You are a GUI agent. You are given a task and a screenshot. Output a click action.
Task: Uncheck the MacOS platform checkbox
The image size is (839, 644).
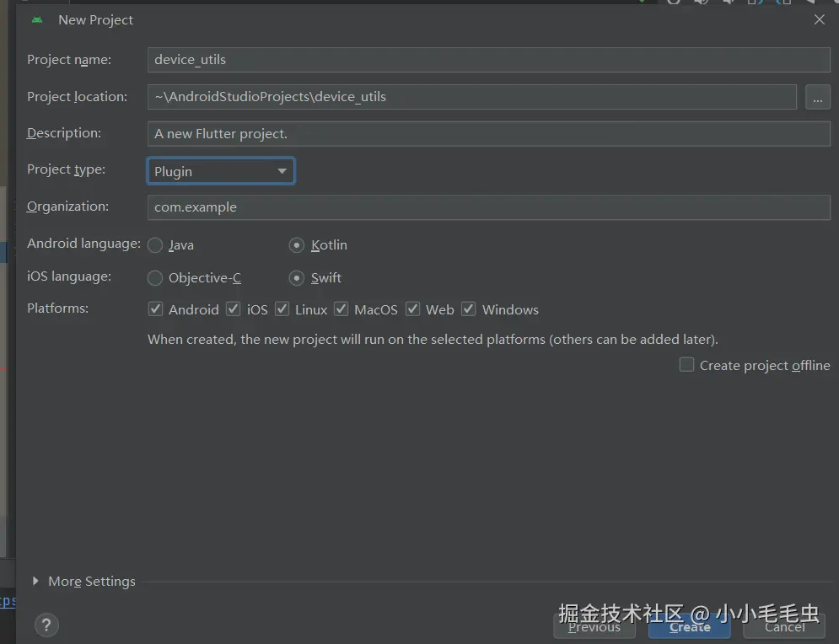[341, 309]
